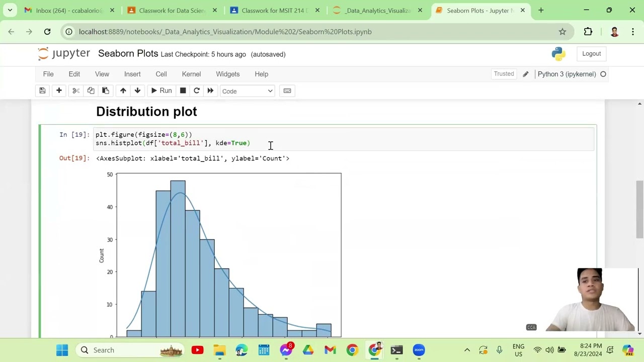The height and width of the screenshot is (362, 644).
Task: Switch to _Data_Analytics_Visualization tab
Action: pyautogui.click(x=377, y=11)
